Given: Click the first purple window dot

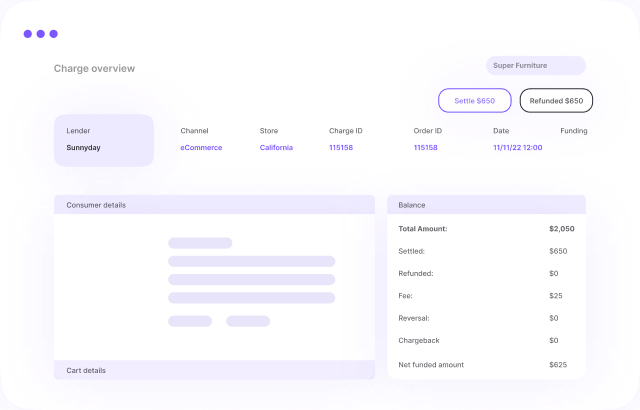Looking at the screenshot, I should [x=28, y=34].
